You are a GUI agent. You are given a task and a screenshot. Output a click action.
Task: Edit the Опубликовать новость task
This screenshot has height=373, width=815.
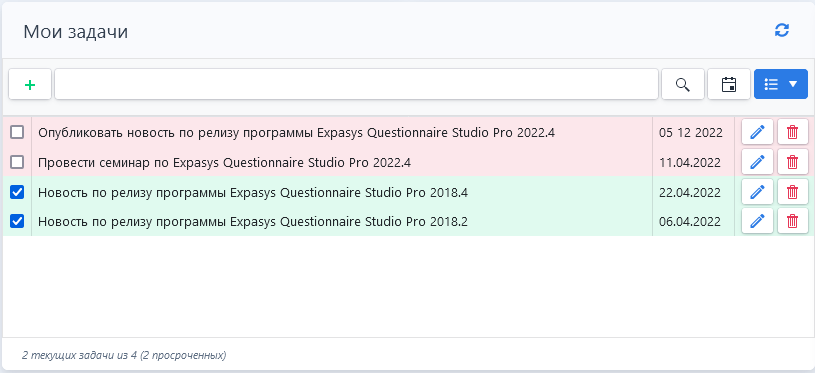757,132
